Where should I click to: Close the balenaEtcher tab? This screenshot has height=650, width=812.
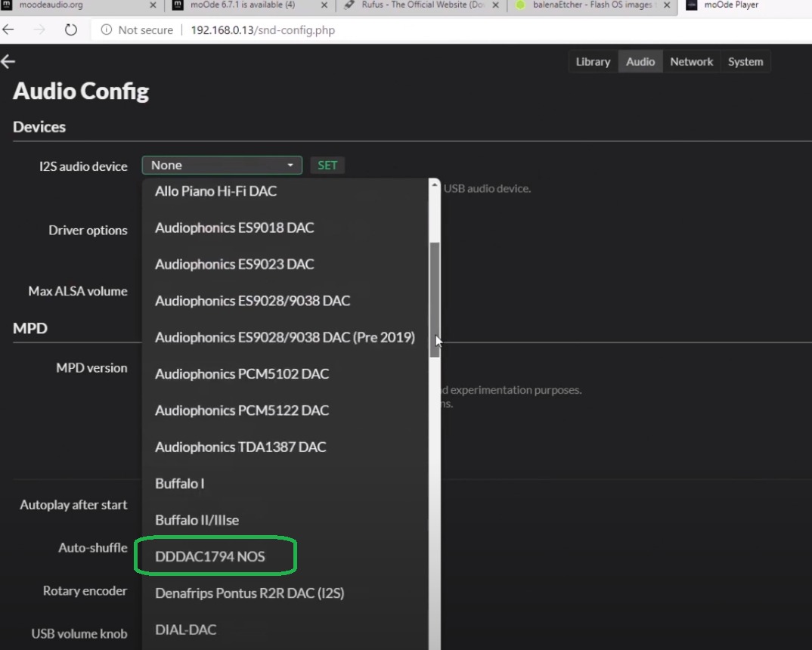coord(667,5)
